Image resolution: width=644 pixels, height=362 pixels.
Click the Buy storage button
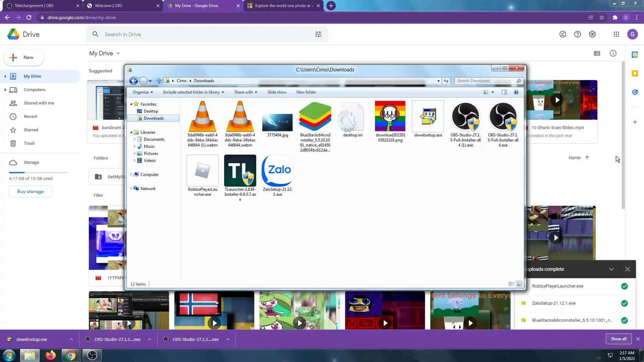point(30,191)
